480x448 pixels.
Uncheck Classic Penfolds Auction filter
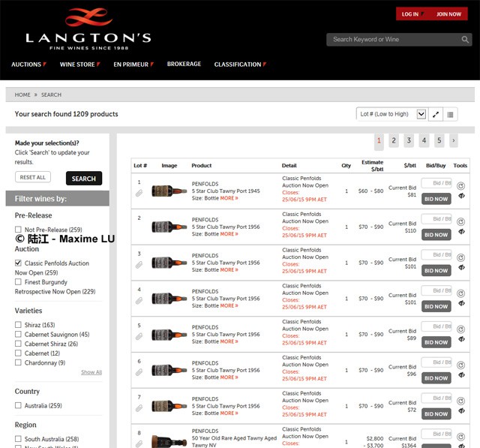19,263
